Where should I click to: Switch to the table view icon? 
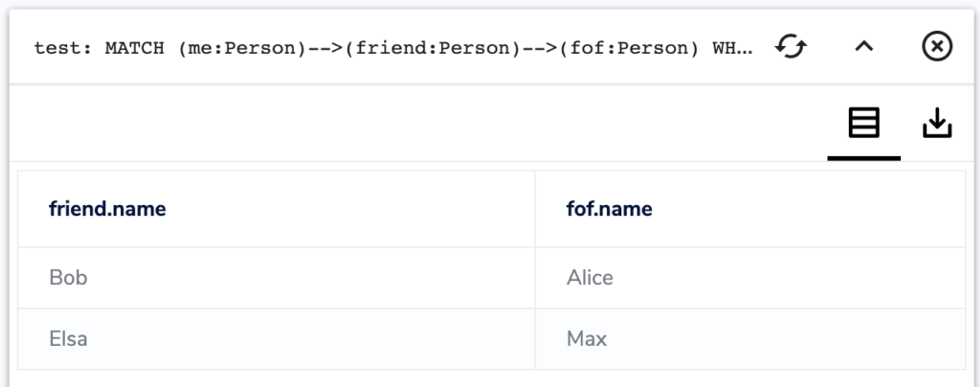tap(864, 123)
